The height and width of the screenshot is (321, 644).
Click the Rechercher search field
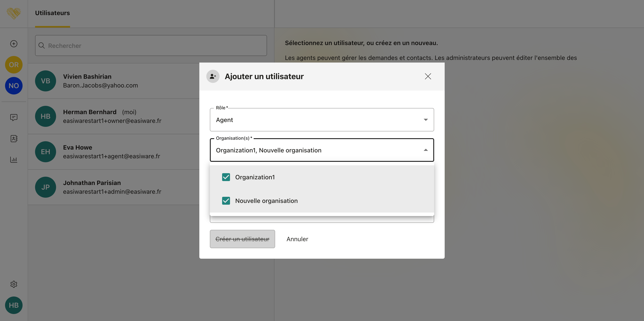click(151, 46)
